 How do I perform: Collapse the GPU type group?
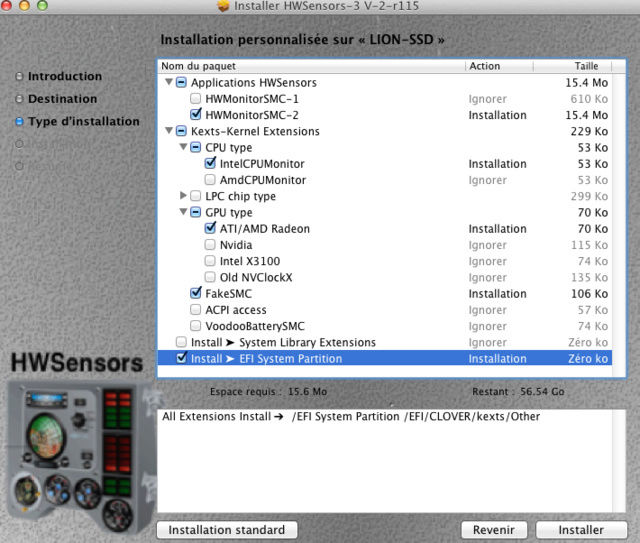[184, 211]
